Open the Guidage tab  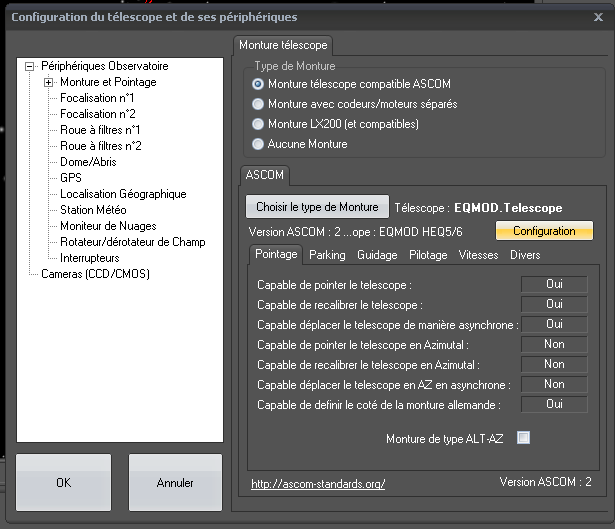click(x=377, y=255)
